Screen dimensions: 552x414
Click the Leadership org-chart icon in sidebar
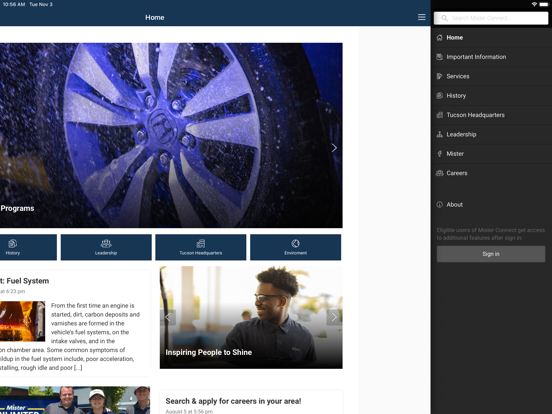click(x=439, y=134)
